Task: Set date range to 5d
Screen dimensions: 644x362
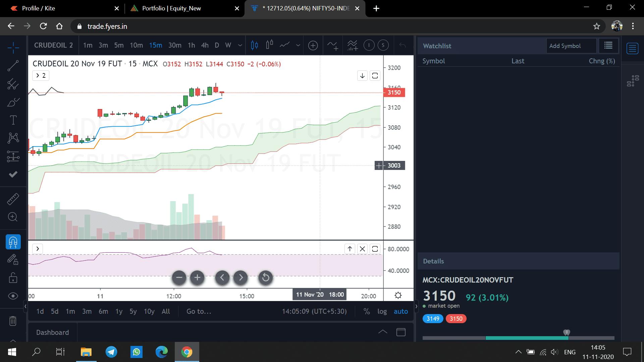Action: point(55,311)
